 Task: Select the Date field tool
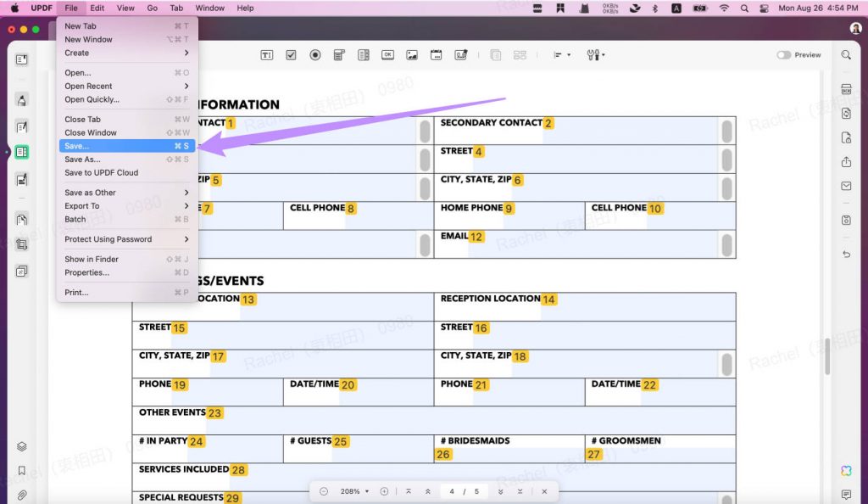[x=436, y=54]
